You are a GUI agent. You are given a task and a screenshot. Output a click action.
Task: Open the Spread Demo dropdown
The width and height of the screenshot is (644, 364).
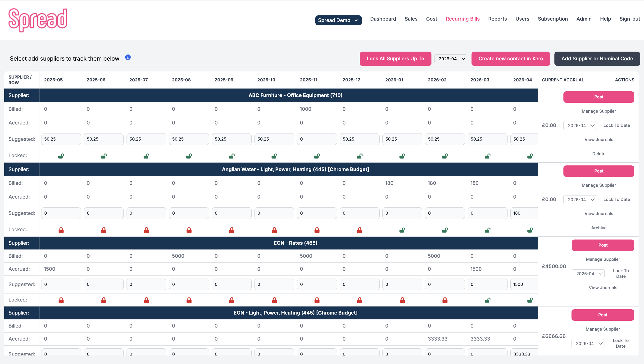click(x=338, y=20)
